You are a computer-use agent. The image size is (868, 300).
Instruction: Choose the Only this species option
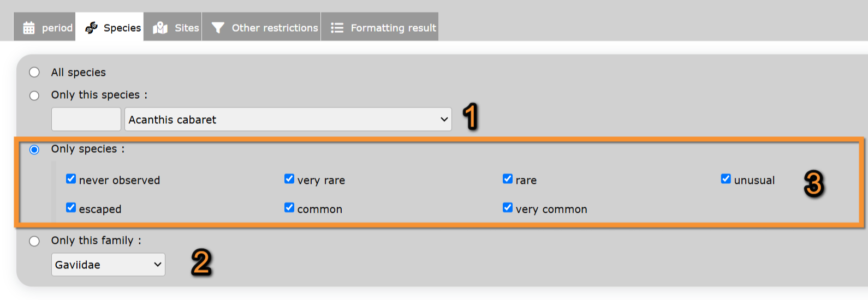pyautogui.click(x=34, y=95)
